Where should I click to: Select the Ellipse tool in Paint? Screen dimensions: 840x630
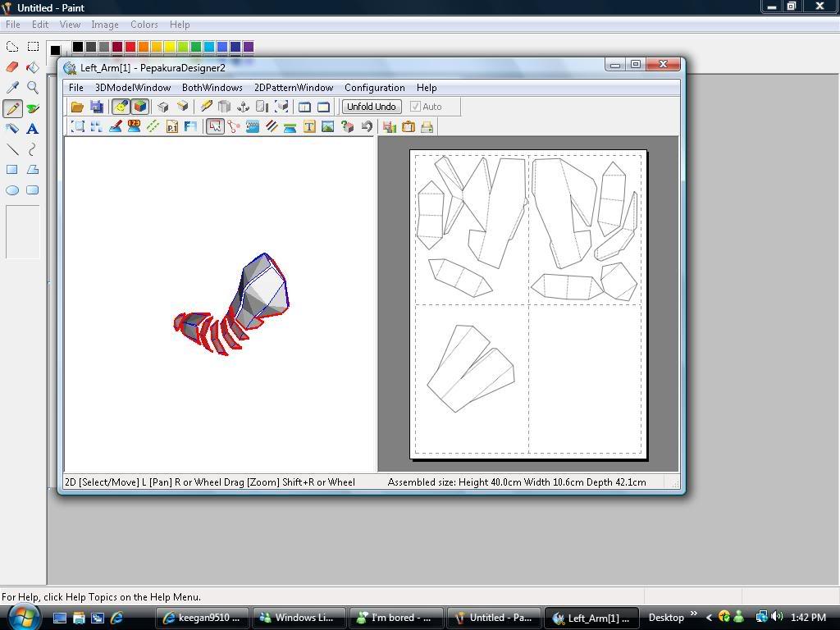tap(12, 190)
